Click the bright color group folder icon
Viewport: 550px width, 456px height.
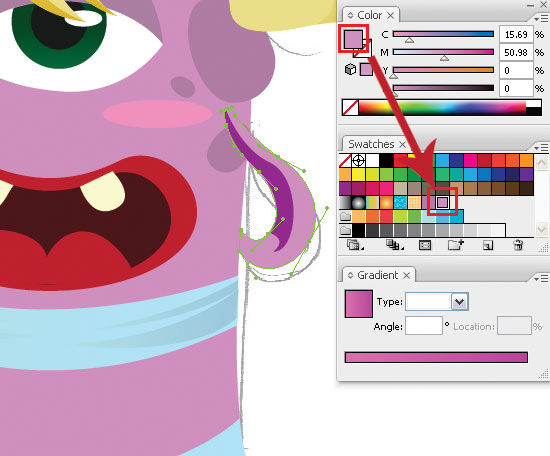[346, 216]
